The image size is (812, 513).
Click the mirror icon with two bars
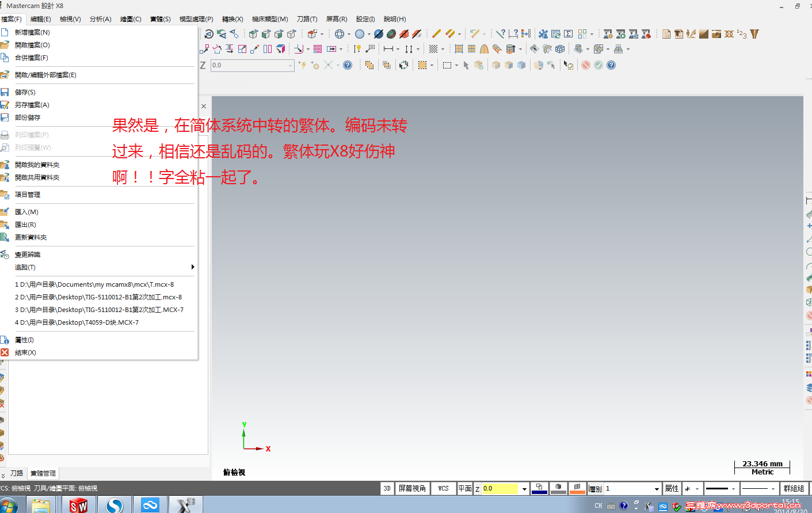(268, 49)
